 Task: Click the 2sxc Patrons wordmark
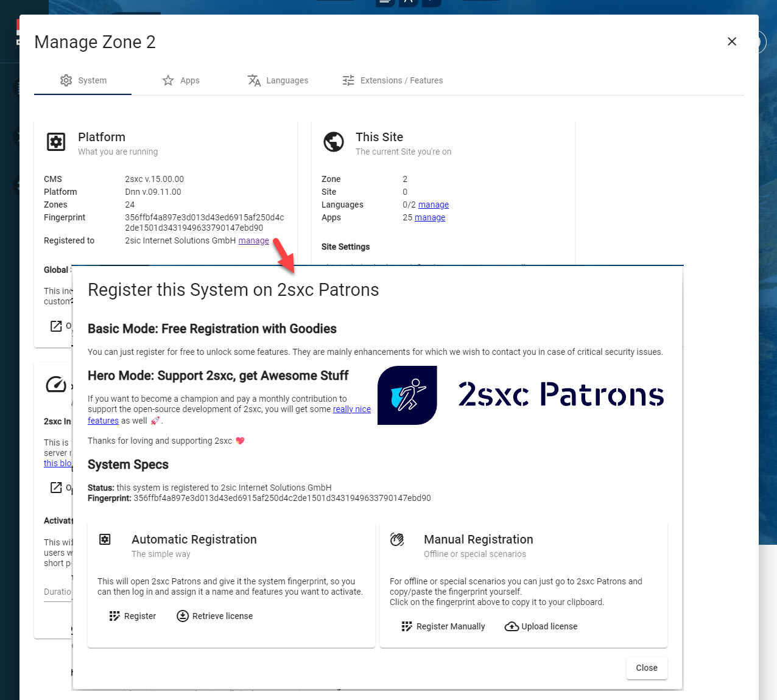coord(561,394)
